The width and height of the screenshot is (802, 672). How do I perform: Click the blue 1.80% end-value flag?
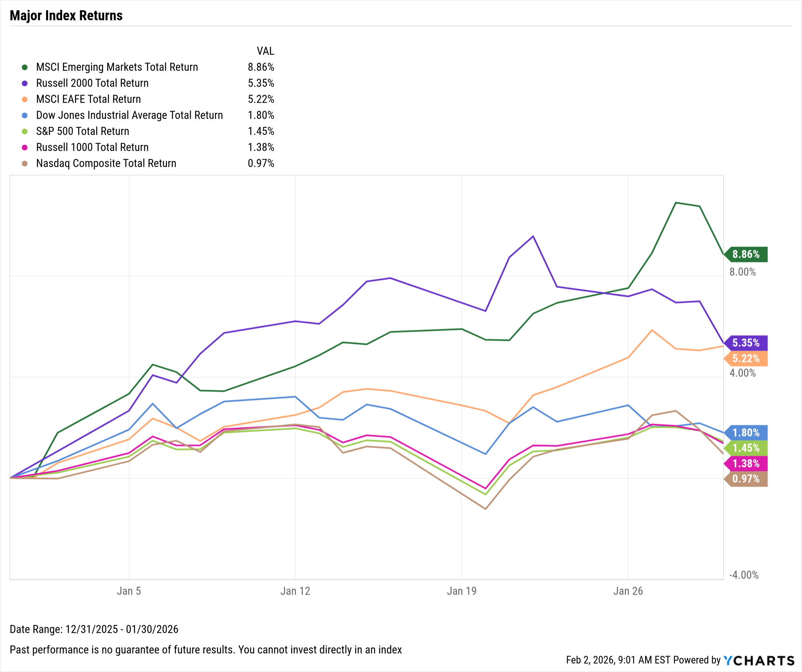(746, 433)
